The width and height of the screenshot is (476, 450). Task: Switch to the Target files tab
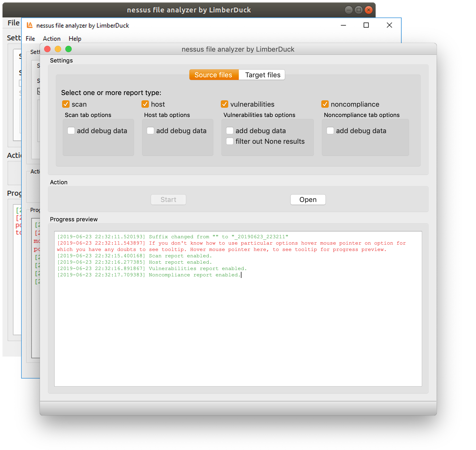[262, 75]
